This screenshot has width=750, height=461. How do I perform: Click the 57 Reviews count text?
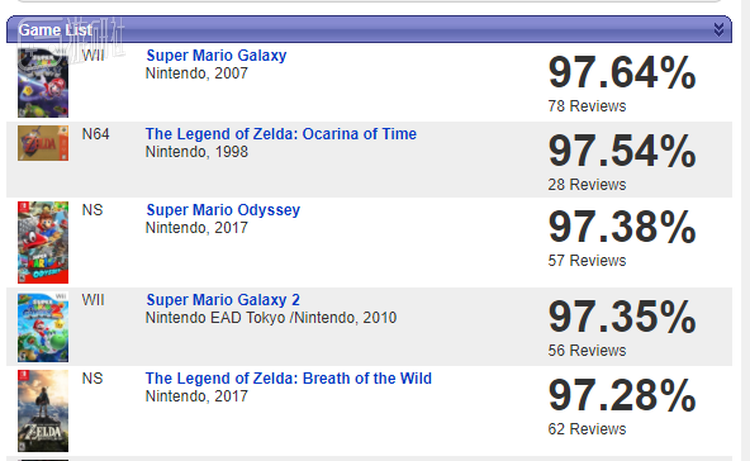[587, 260]
